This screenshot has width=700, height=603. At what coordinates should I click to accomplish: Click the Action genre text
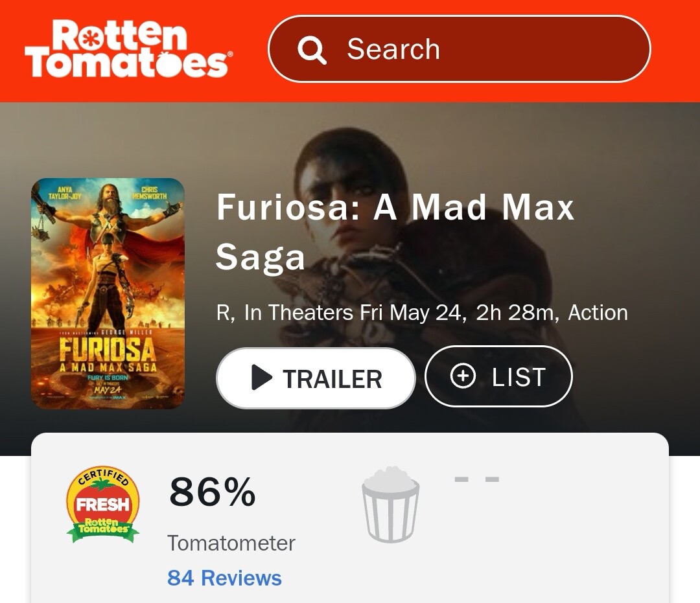[x=598, y=313]
